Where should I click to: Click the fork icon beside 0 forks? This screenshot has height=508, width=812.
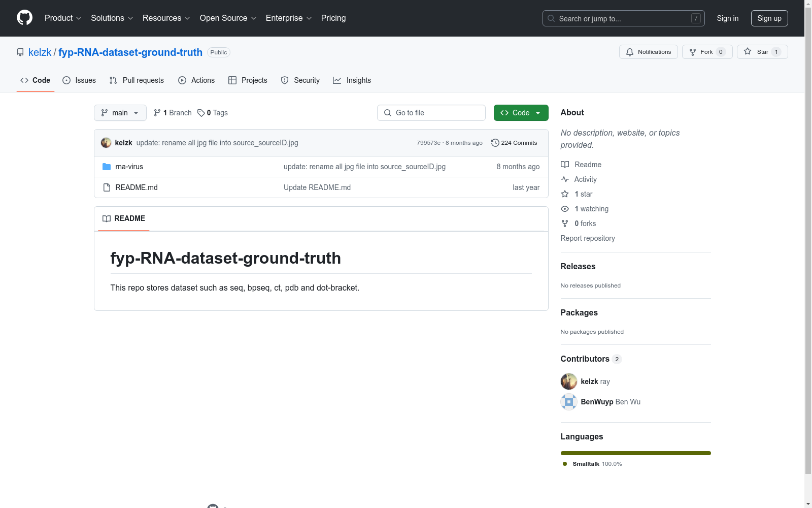tap(565, 224)
